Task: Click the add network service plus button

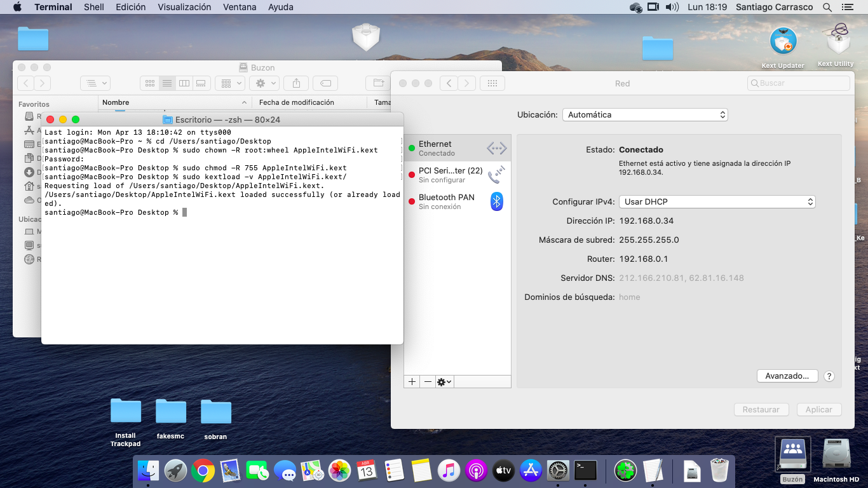Action: coord(412,382)
